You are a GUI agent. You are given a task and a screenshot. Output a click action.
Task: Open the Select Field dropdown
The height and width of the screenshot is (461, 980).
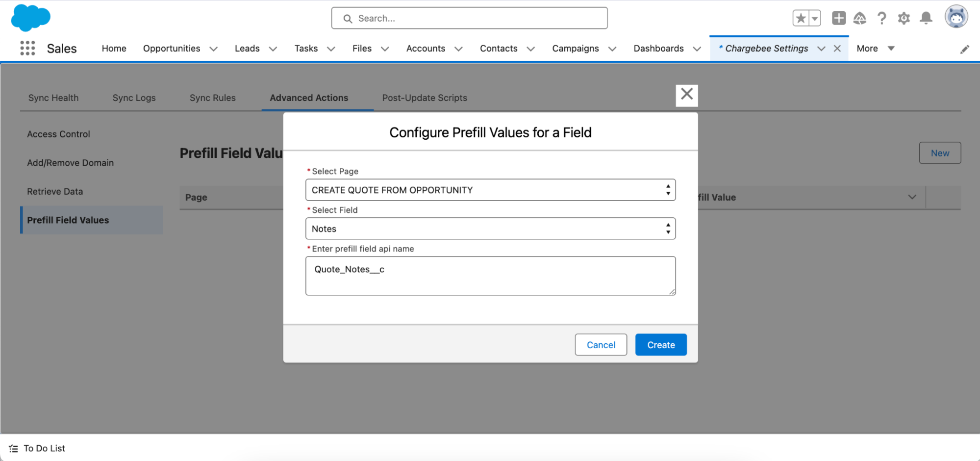coord(490,229)
